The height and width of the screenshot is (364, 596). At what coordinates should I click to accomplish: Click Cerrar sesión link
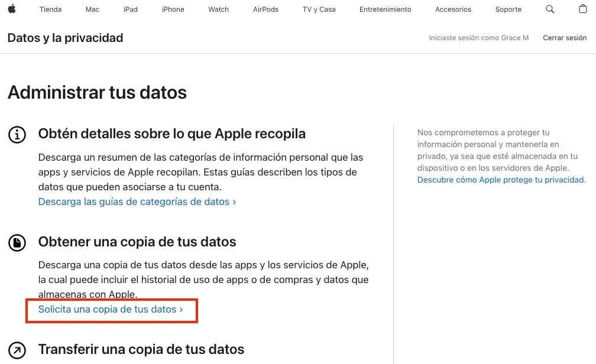click(565, 38)
